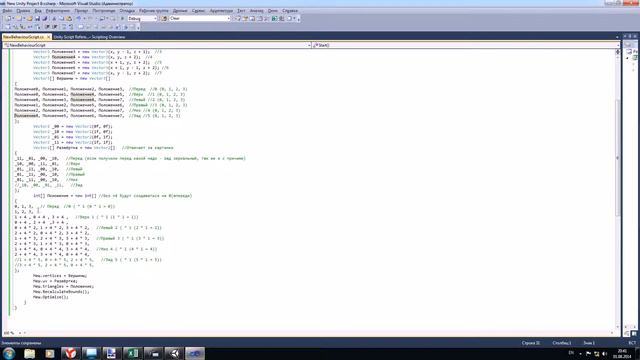Open the Сервис menu
This screenshot has height=360, width=640.
pos(198,11)
